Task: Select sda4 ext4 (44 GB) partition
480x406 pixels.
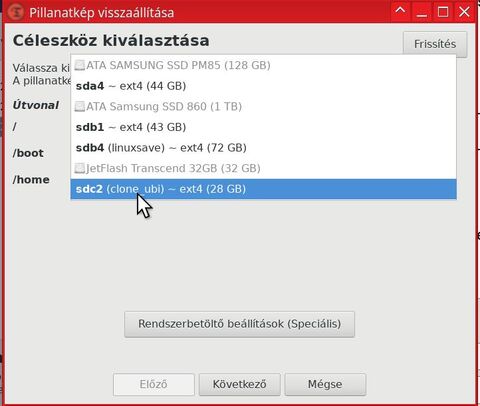Action: (263, 86)
